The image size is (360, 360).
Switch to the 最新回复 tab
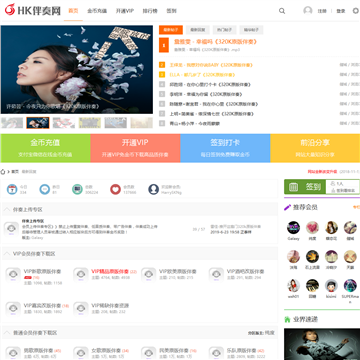[198, 30]
